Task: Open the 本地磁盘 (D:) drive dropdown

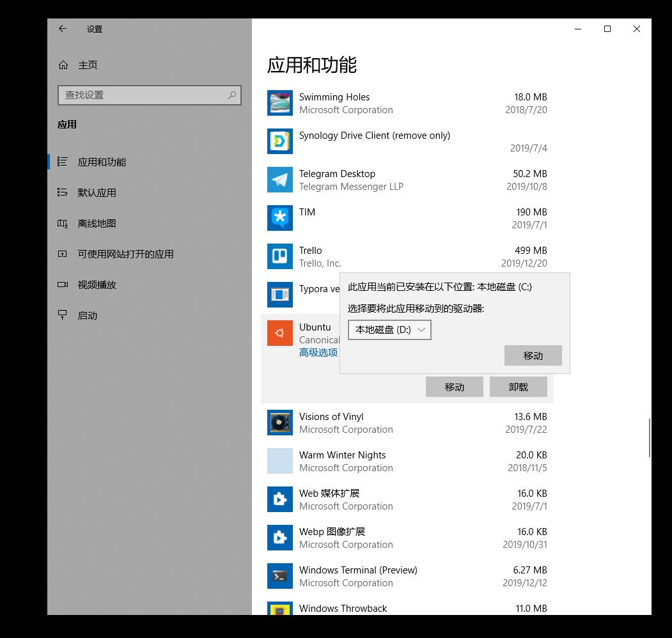Action: click(x=389, y=330)
